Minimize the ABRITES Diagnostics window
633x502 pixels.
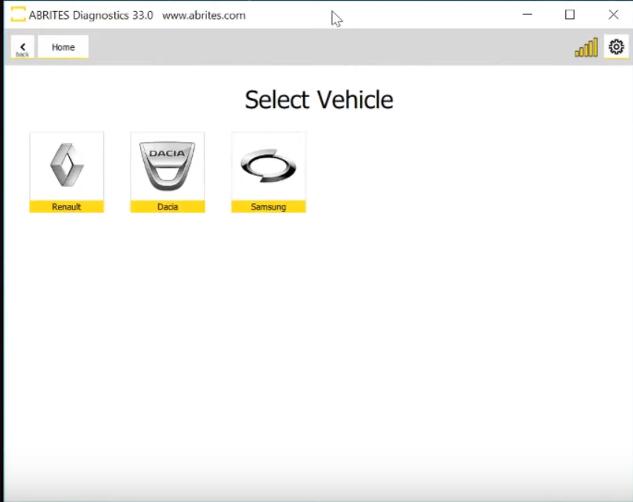click(x=526, y=15)
